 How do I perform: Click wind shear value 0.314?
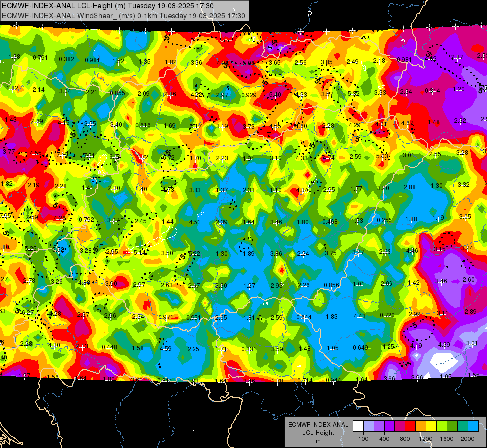pyautogui.click(x=432, y=91)
